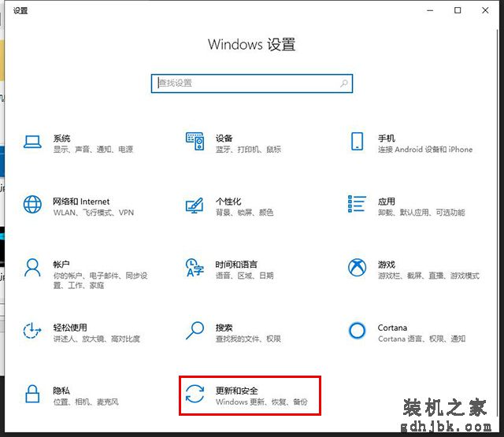The width and height of the screenshot is (504, 437).
Task: Open the 应用 category title
Action: coord(387,202)
